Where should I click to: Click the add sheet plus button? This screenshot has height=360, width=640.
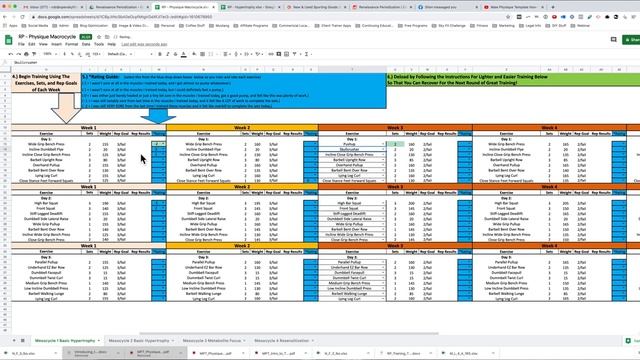pyautogui.click(x=14, y=340)
